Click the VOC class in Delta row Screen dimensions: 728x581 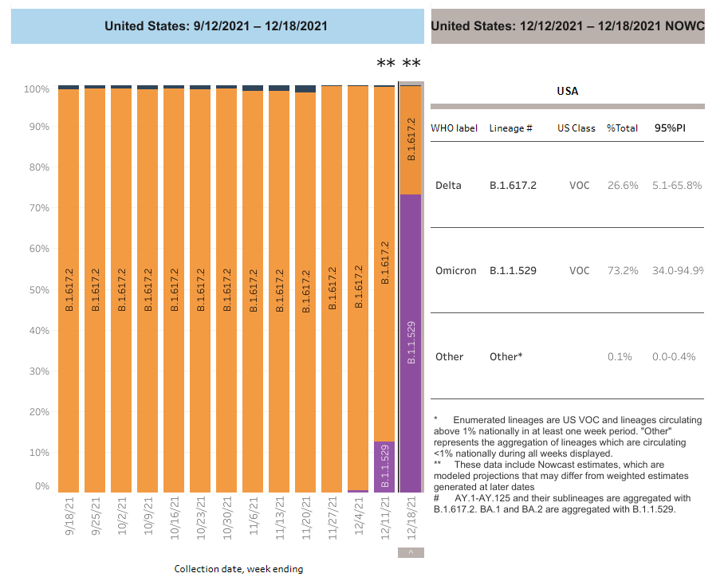pyautogui.click(x=580, y=186)
